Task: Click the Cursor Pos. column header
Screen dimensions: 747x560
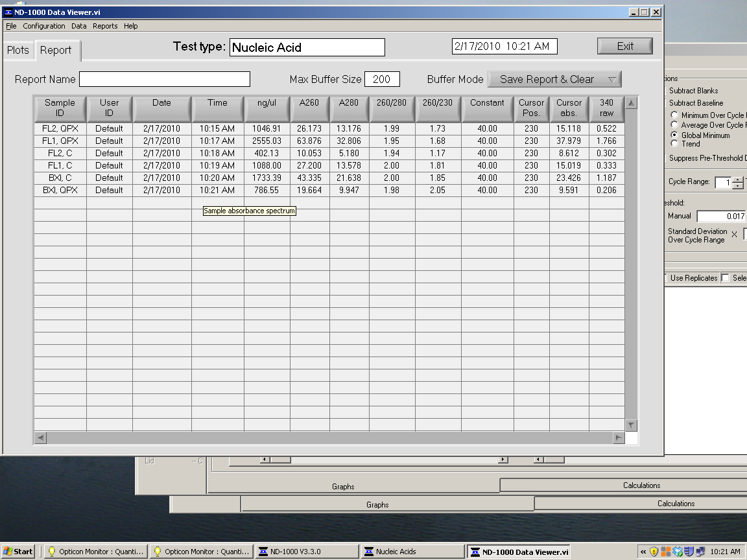Action: tap(531, 109)
